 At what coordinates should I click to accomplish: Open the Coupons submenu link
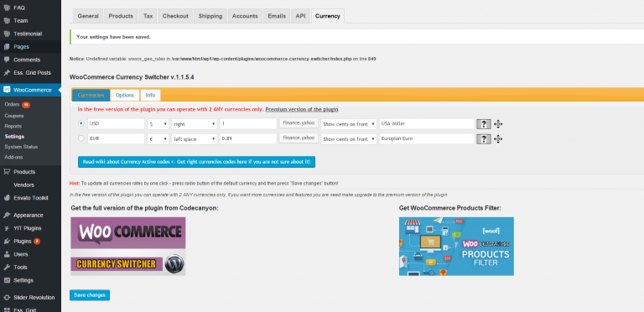click(x=14, y=116)
